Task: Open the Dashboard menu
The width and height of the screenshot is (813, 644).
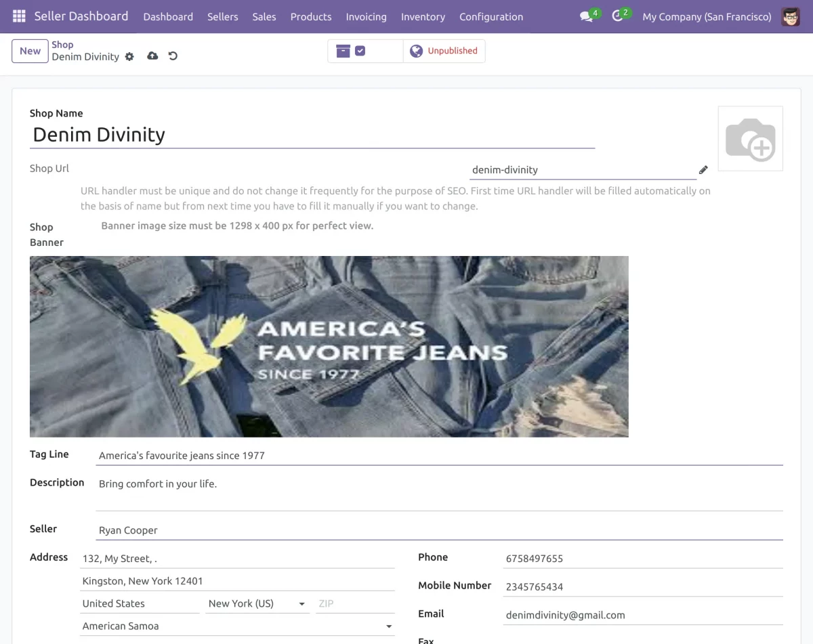Action: [168, 16]
